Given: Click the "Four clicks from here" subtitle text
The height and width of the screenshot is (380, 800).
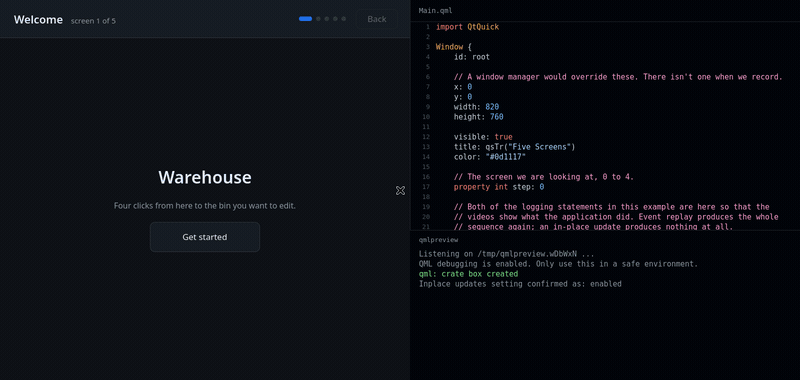Looking at the screenshot, I should tap(205, 206).
